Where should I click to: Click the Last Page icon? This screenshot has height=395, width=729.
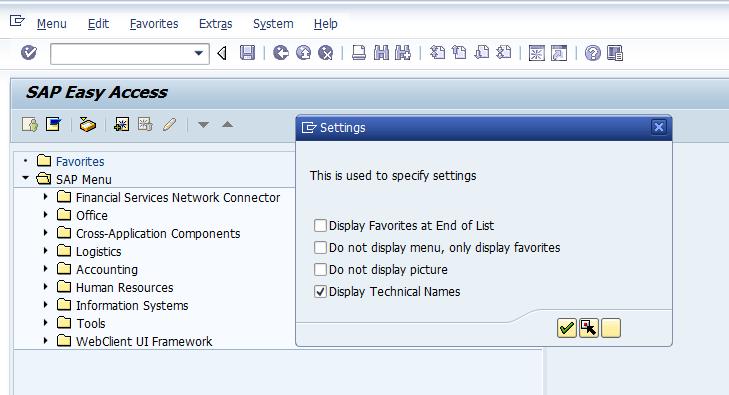click(x=504, y=53)
